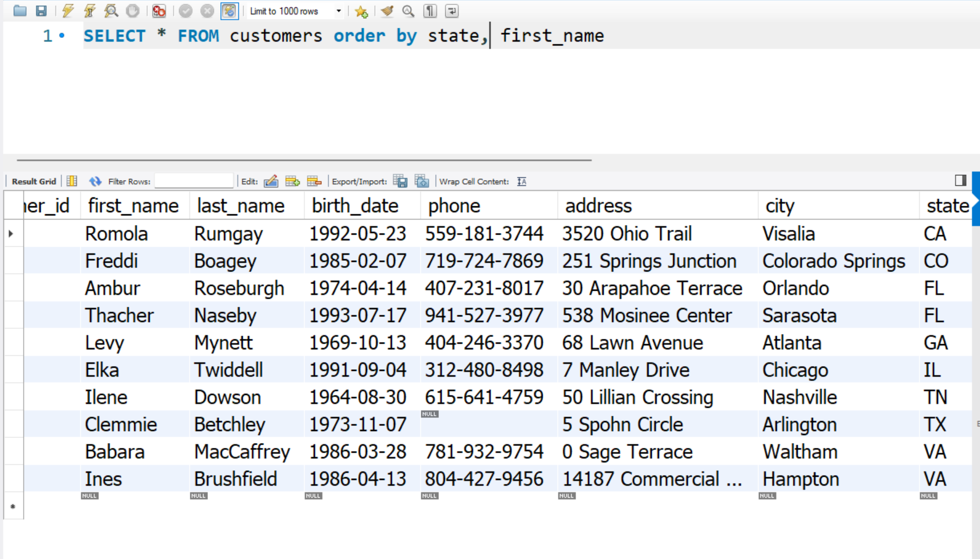Insert new row icon

tap(292, 181)
